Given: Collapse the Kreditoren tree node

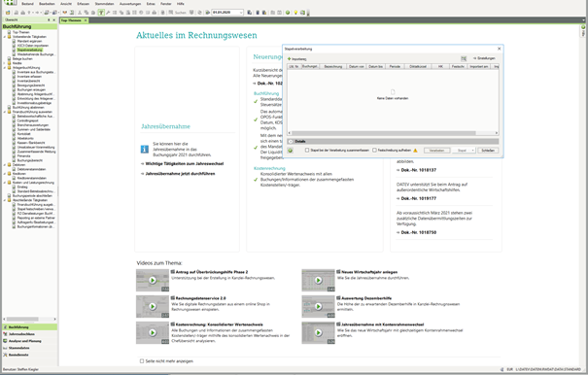Looking at the screenshot, I should coord(5,174).
